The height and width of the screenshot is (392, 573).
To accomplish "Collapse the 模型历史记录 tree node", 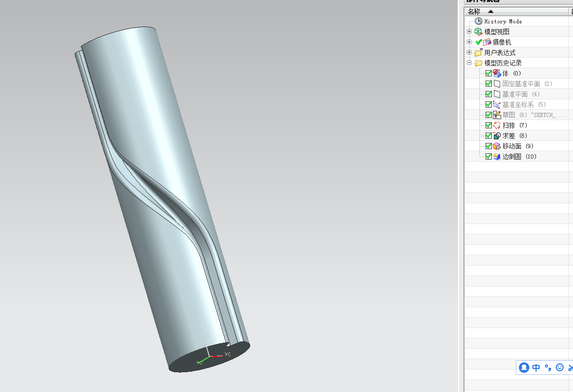I will [469, 63].
